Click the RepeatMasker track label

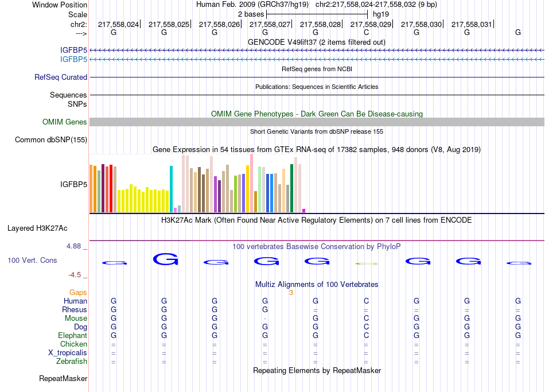63,378
